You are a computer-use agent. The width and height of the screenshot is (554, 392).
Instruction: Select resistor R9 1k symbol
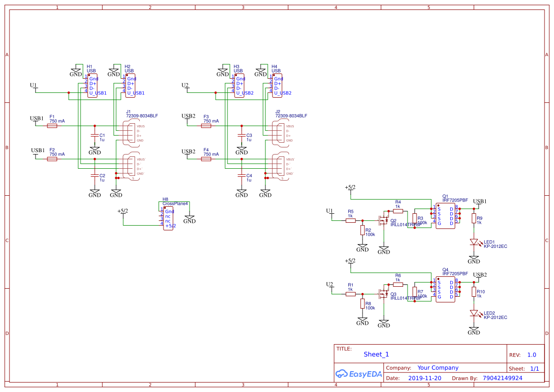(474, 219)
